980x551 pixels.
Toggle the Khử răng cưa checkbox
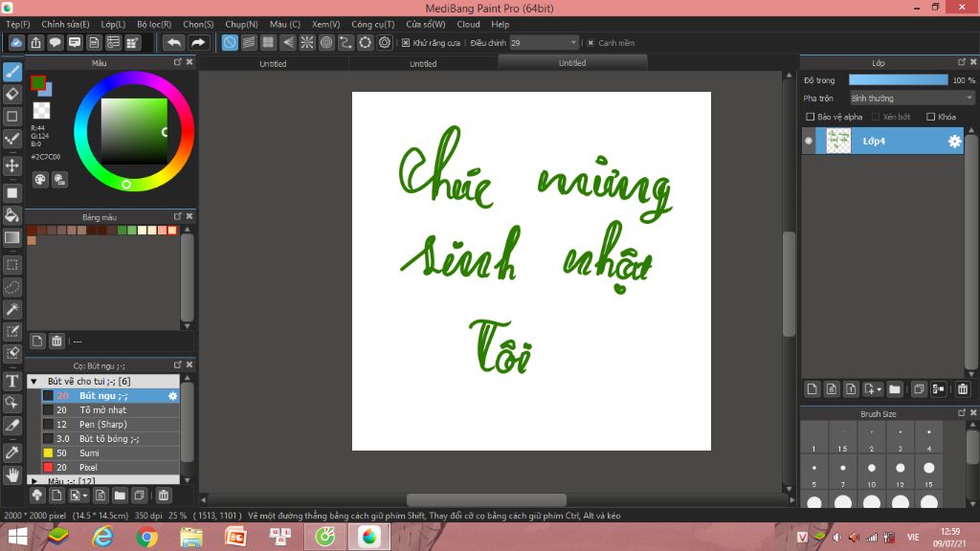pos(406,42)
